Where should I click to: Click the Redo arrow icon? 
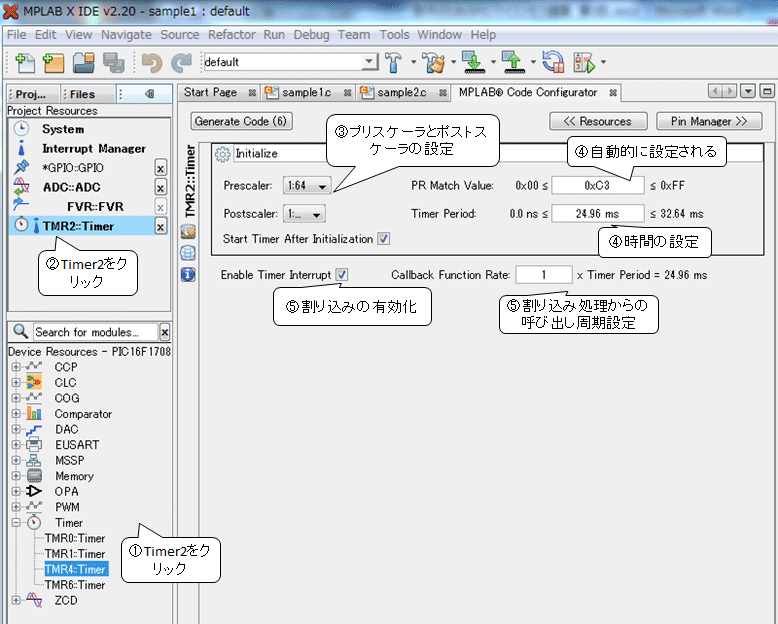tap(181, 62)
